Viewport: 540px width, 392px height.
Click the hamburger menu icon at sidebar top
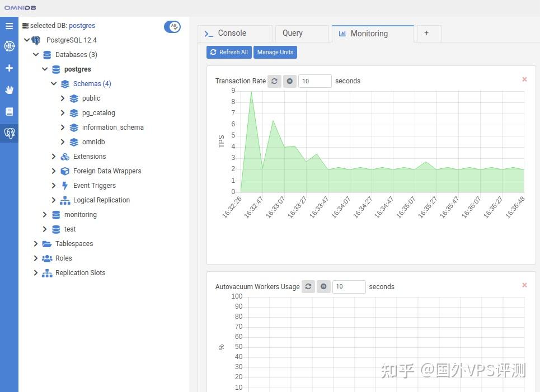click(9, 26)
